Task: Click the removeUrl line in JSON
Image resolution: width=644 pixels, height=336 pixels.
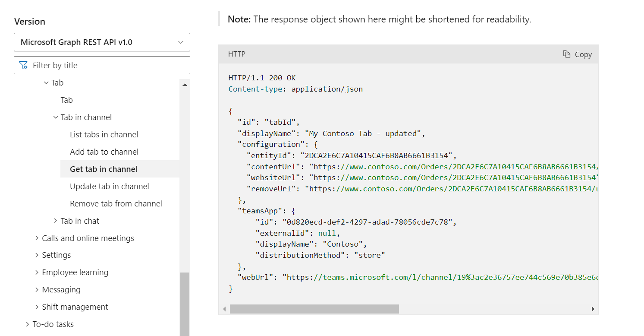Action: pos(422,189)
